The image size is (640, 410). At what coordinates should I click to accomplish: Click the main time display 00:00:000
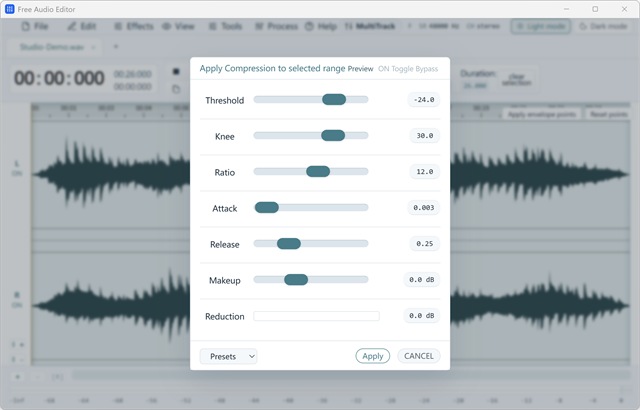coord(59,78)
